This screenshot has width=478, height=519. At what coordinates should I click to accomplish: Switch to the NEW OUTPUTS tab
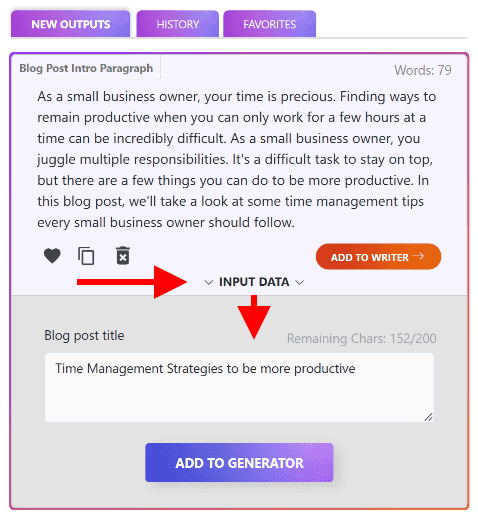click(x=70, y=24)
